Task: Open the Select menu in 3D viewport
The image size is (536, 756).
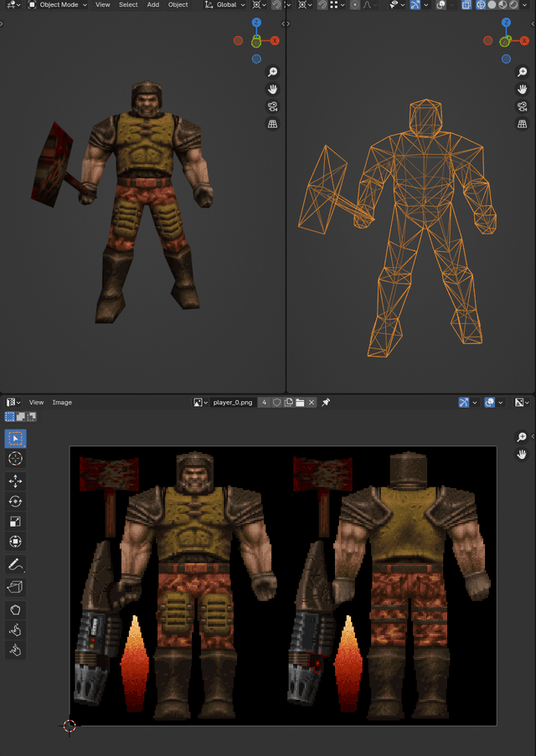Action: coord(128,5)
